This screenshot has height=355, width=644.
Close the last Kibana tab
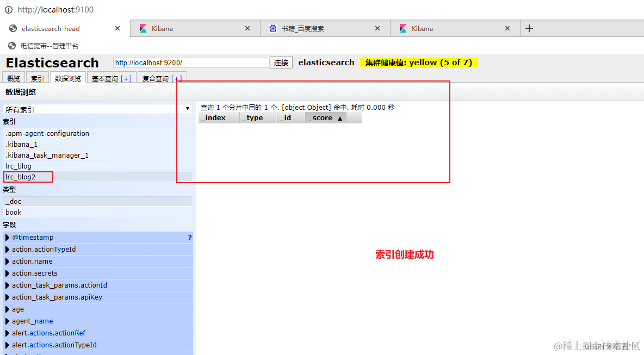point(507,28)
